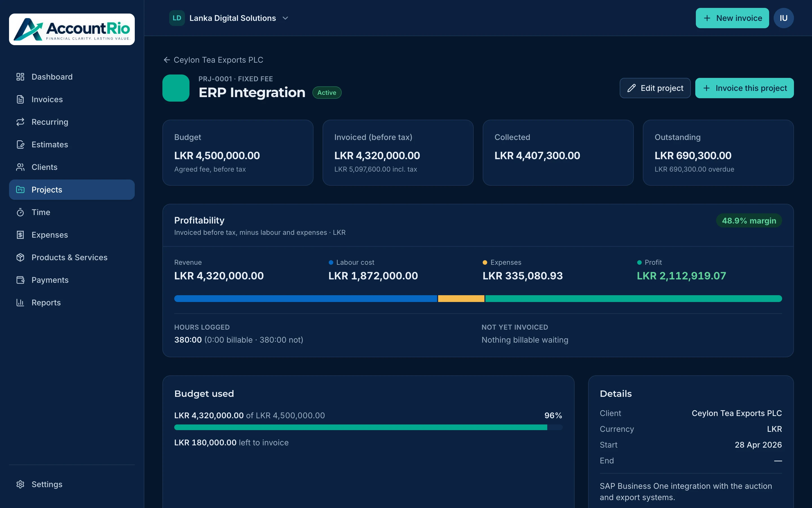Click the Start date '28 Apr 2026'

[758, 445]
